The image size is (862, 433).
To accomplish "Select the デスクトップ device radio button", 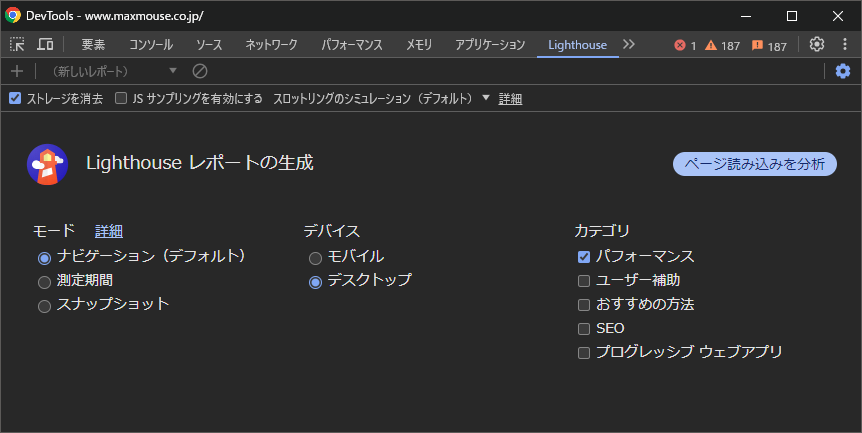I will 316,282.
